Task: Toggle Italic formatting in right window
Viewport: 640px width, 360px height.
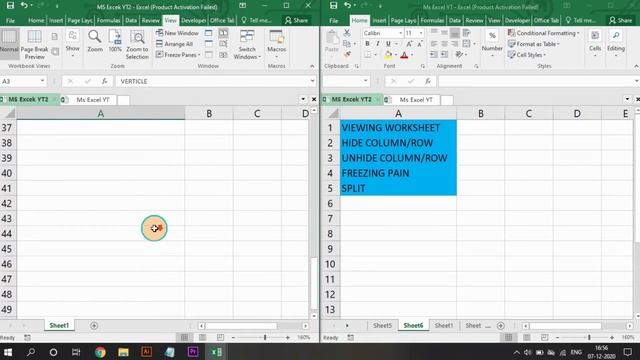Action: [378, 44]
